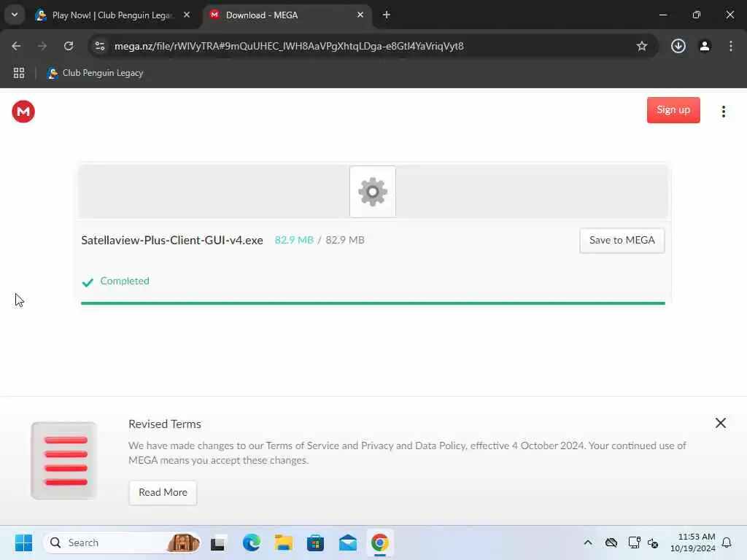Open the Mail app from the taskbar
Screen dimensions: 747x560
tap(348, 542)
